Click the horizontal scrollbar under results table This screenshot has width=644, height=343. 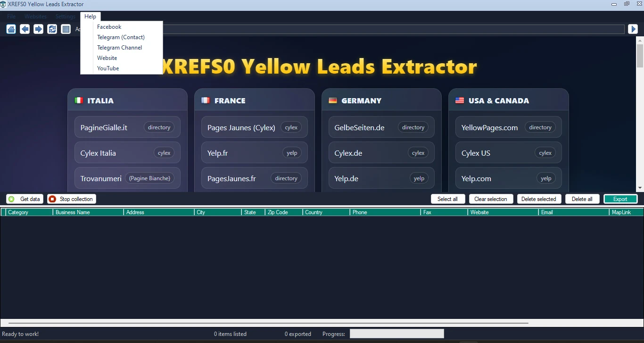[269, 323]
